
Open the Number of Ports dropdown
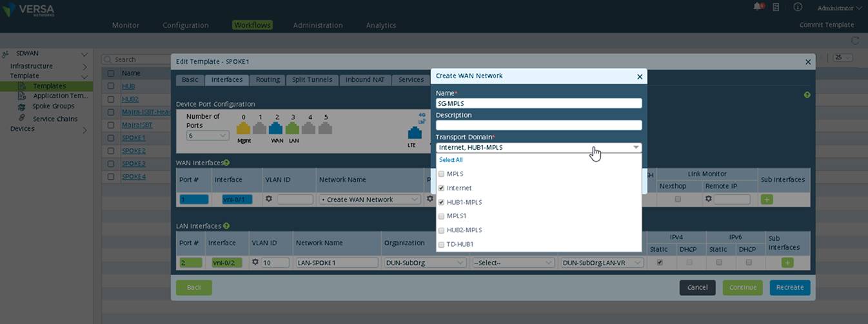click(x=207, y=136)
